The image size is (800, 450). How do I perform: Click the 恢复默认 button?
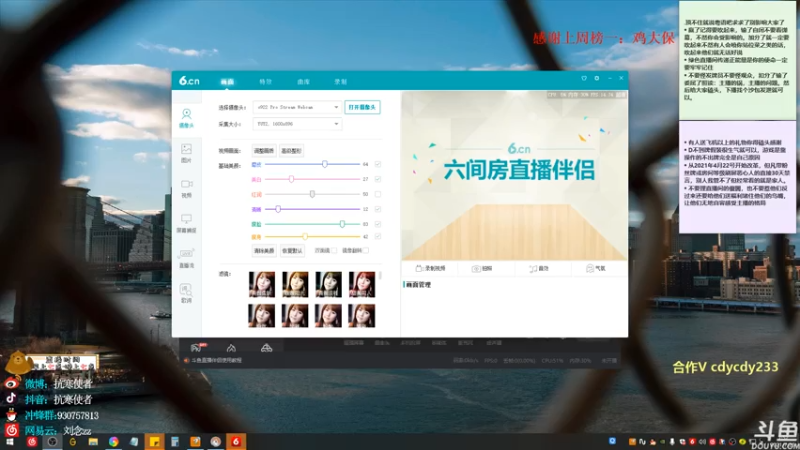click(x=292, y=251)
